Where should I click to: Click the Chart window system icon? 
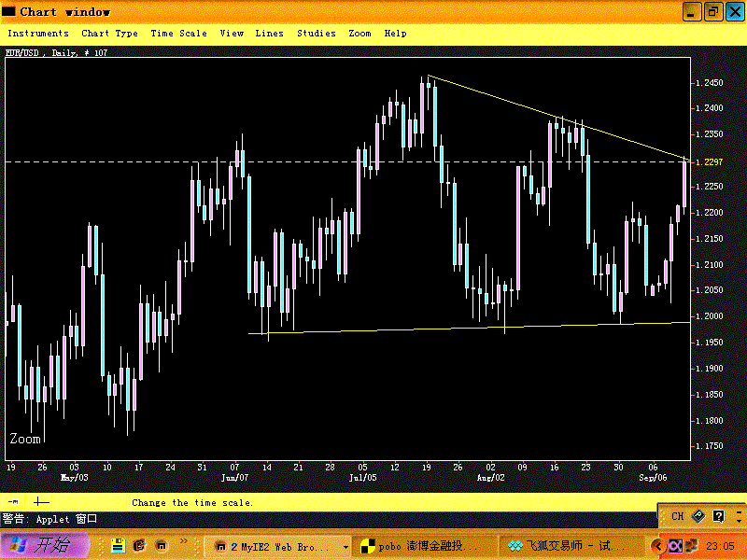tap(8, 12)
